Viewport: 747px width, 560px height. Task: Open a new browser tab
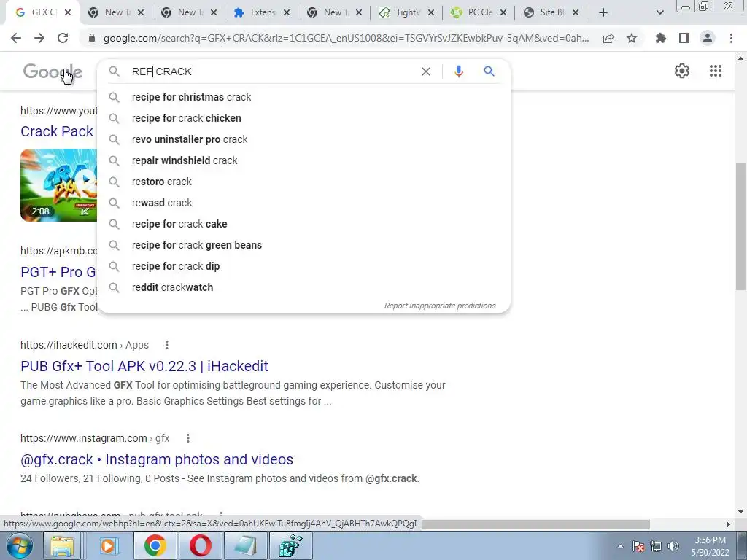603,12
